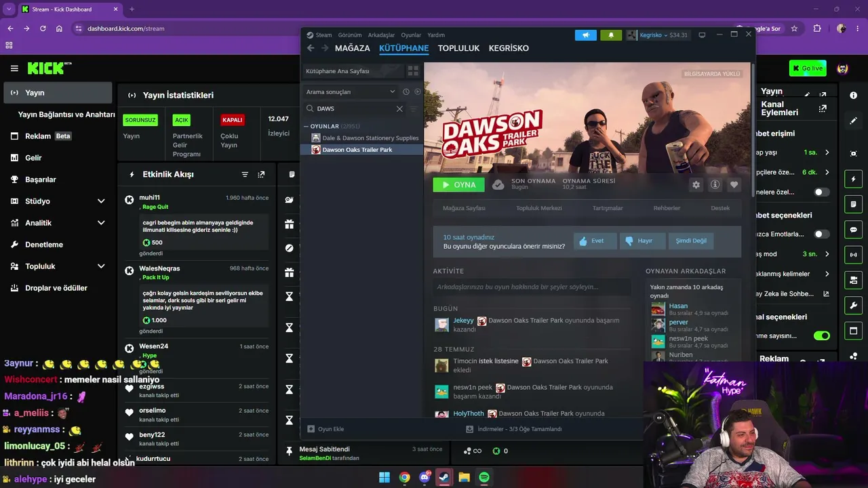Disable the 'nme sayısını' channel switch
This screenshot has width=868, height=488.
(822, 335)
